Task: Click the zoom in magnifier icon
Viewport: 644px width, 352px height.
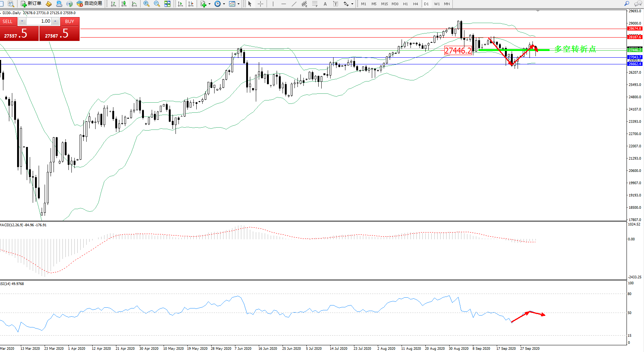Action: click(x=146, y=4)
